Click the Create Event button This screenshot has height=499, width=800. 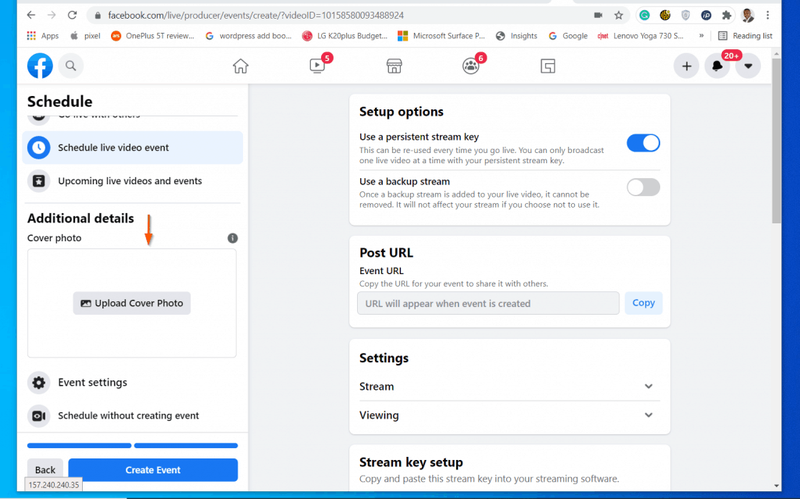(x=153, y=470)
